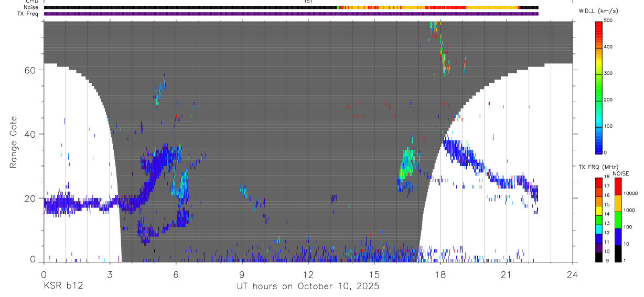This screenshot has width=644, height=297.
Task: Click the '500' label on width color bar
Action: 608,20
